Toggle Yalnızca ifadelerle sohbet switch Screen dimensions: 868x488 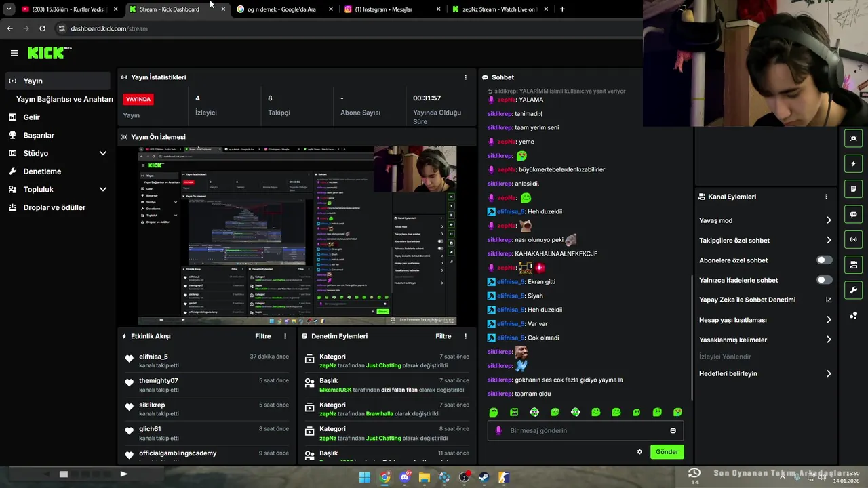coord(824,280)
